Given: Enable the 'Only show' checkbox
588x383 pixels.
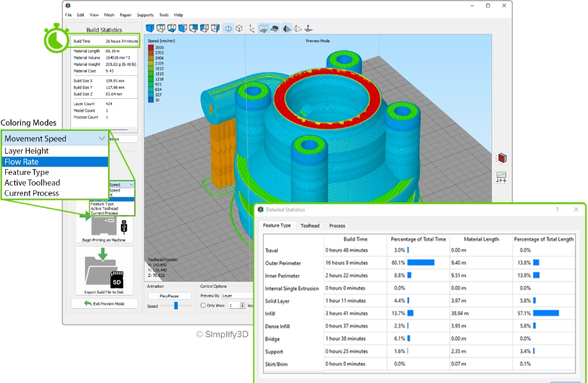Looking at the screenshot, I should 203,306.
